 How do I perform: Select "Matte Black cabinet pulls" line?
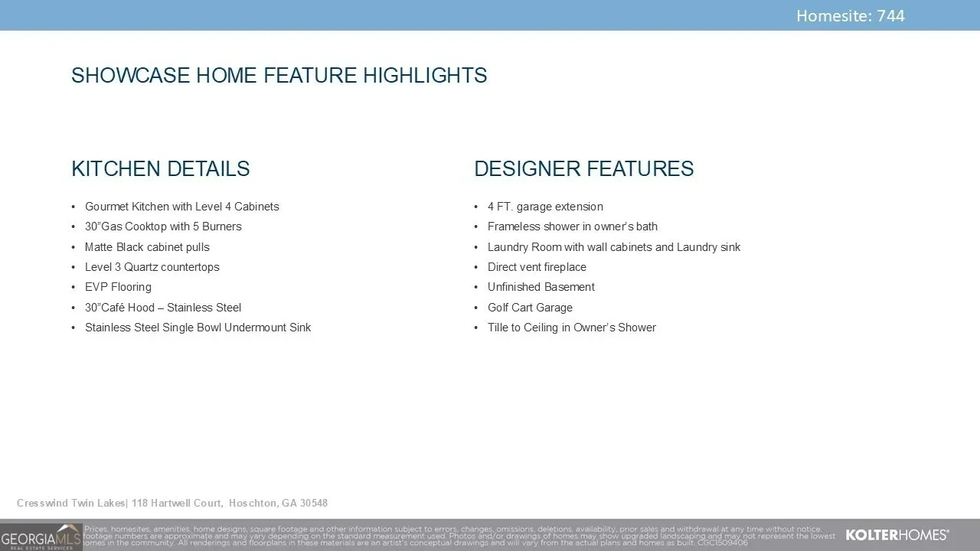pos(147,247)
